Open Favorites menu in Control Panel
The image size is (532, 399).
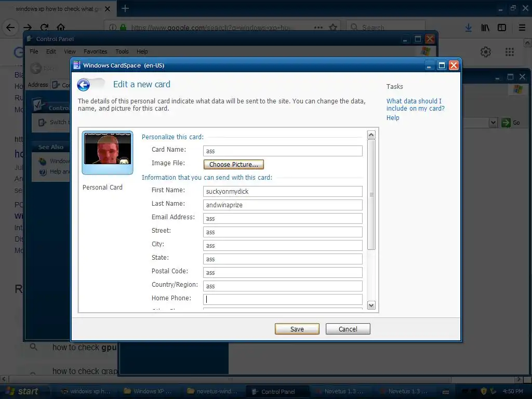click(96, 51)
